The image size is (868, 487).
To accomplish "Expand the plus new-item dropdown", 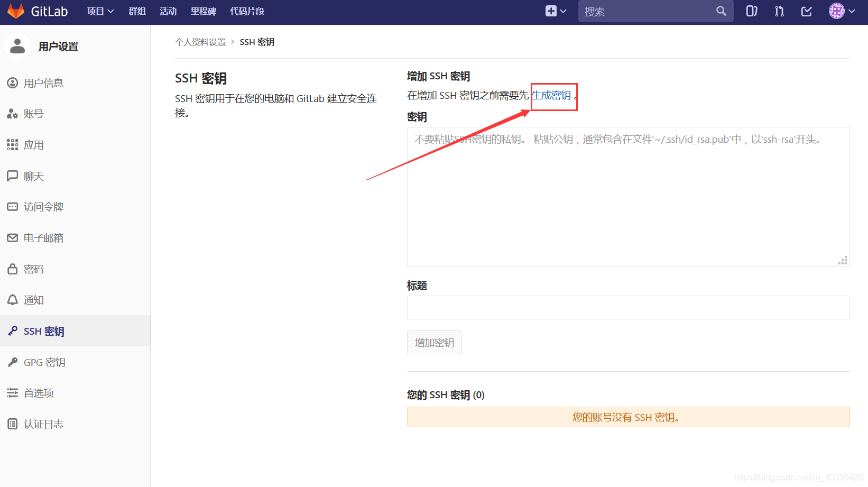I will (x=556, y=11).
